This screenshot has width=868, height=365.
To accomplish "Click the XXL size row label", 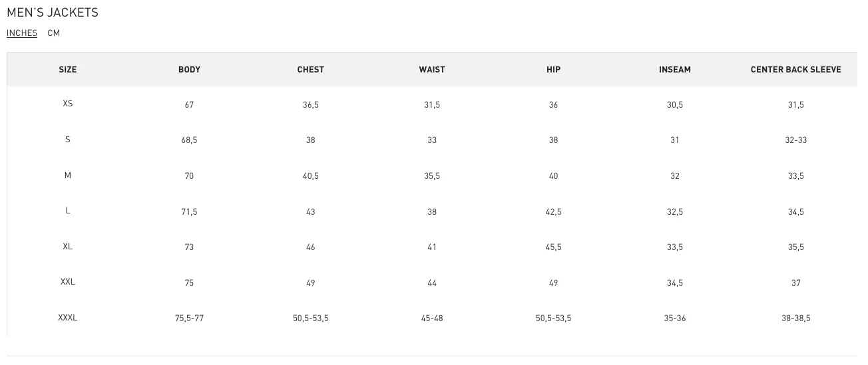I will 68,282.
